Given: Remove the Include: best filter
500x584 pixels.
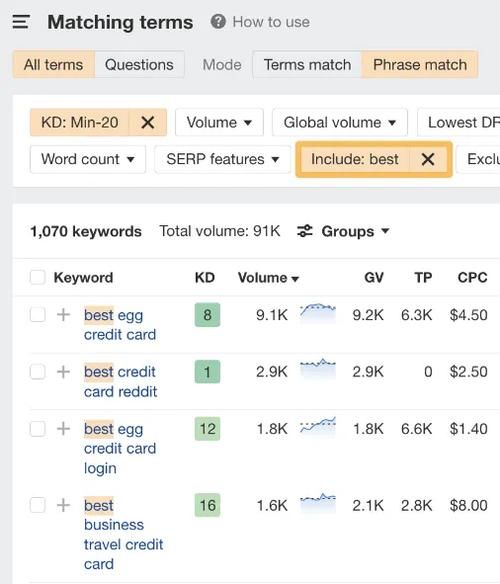Looking at the screenshot, I should [x=428, y=159].
